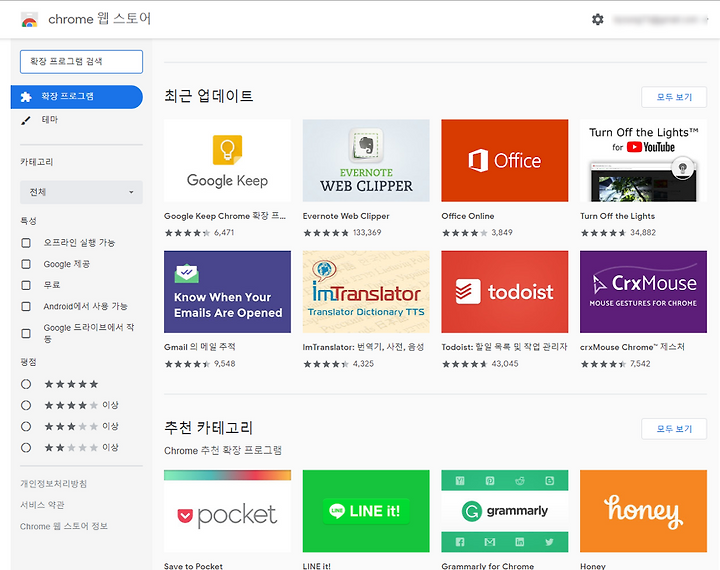The height and width of the screenshot is (570, 720).
Task: Click the themes paintbrush icon
Action: point(26,120)
